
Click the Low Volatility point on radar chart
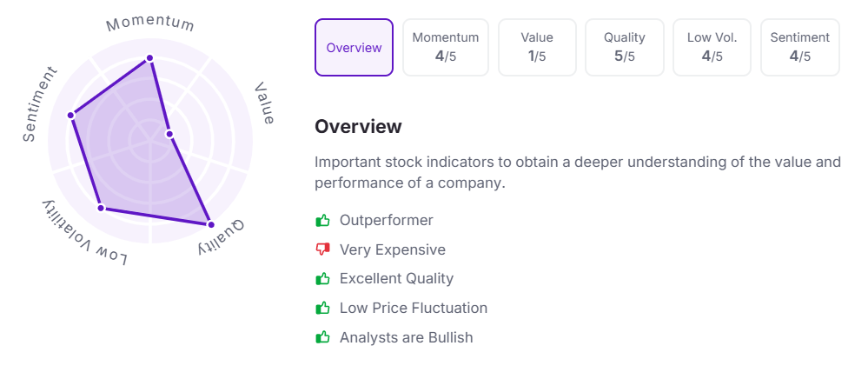pos(101,208)
